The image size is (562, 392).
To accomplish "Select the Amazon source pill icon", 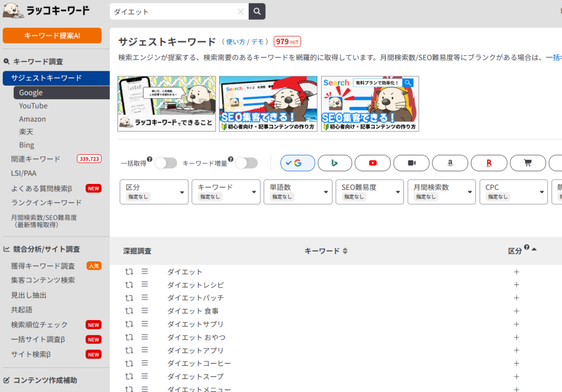I will 450,163.
